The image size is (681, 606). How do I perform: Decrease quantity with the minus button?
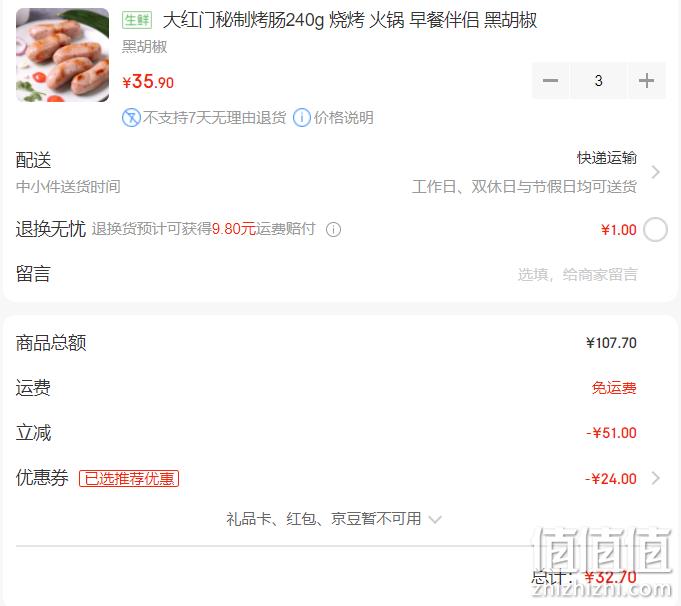point(550,80)
